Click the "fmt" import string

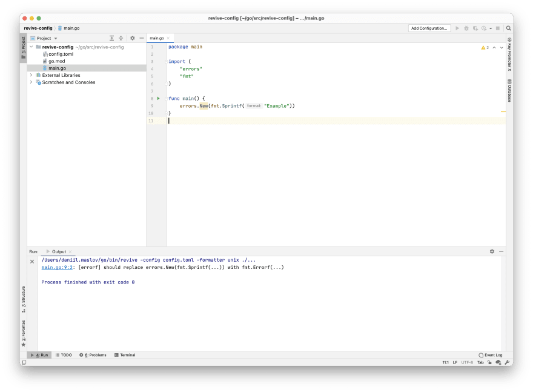pyautogui.click(x=187, y=76)
